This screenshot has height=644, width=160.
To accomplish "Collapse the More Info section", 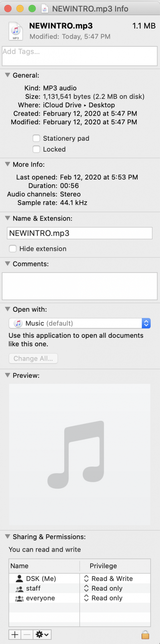I will pos(8,164).
